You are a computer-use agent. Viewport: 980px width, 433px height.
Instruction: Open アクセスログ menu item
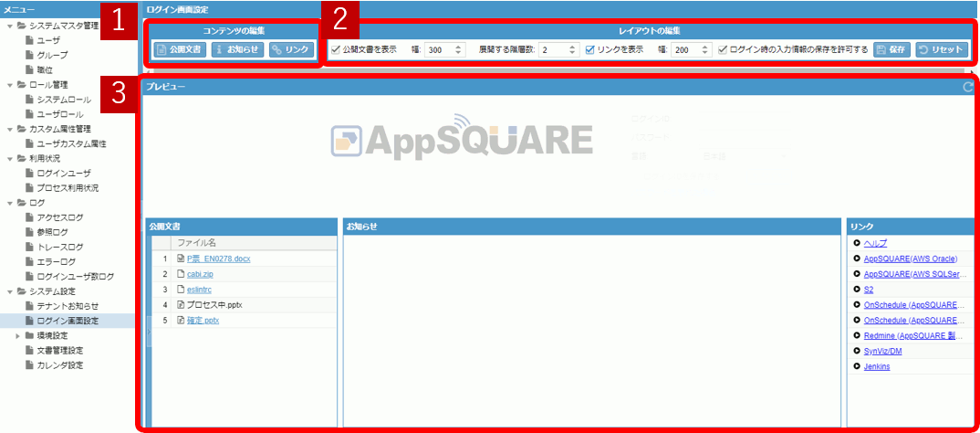[x=60, y=217]
